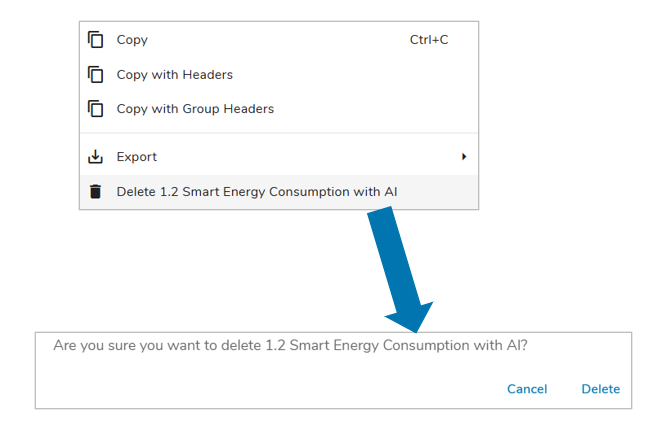Viewport: 648px width, 428px height.
Task: Confirm deletion with the Delete button
Action: point(600,389)
